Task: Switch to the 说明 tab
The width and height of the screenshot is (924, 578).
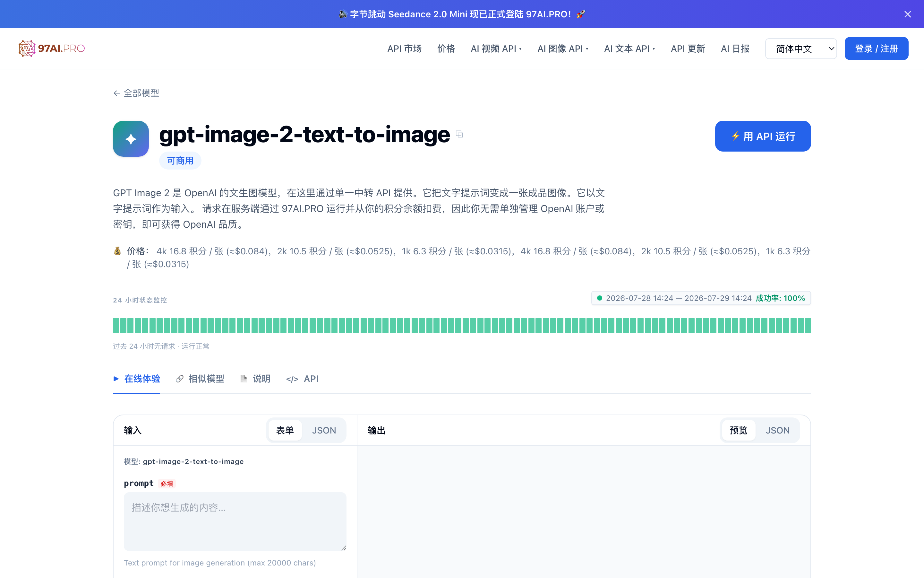Action: click(x=255, y=379)
